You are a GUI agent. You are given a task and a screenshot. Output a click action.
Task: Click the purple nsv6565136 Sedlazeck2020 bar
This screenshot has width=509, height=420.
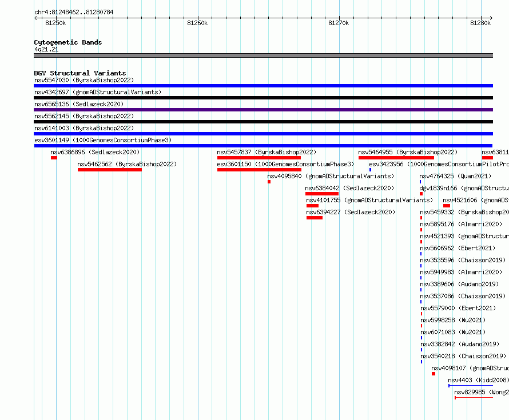[x=263, y=110]
